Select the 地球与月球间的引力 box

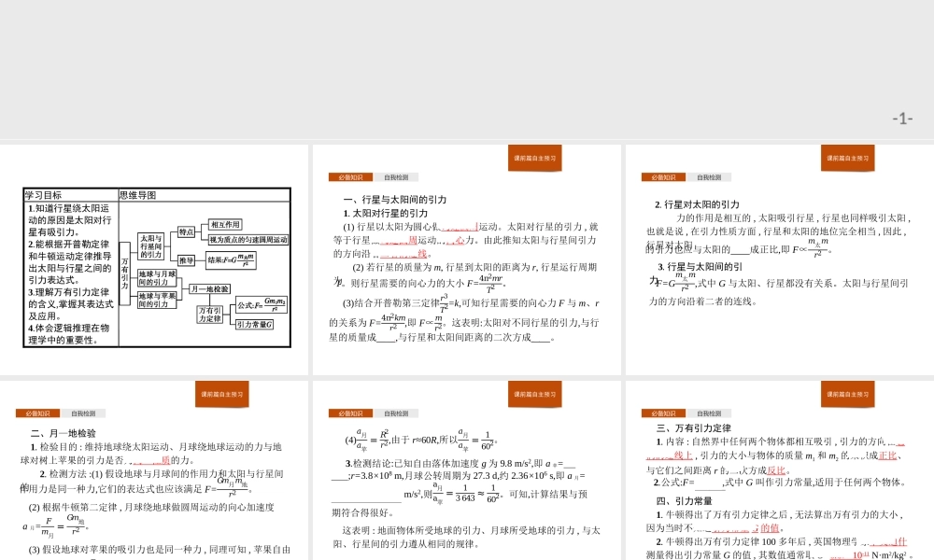coord(156,276)
